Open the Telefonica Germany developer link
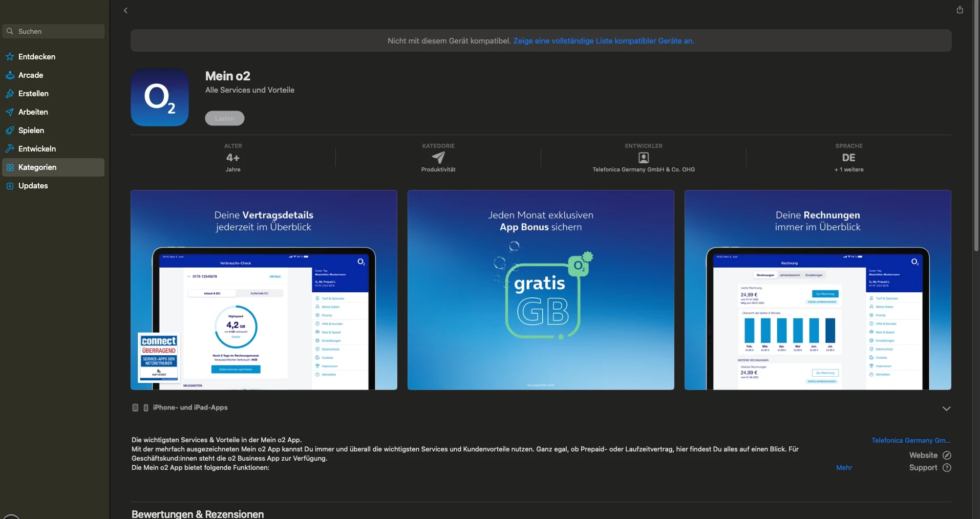980x519 pixels. pos(911,440)
